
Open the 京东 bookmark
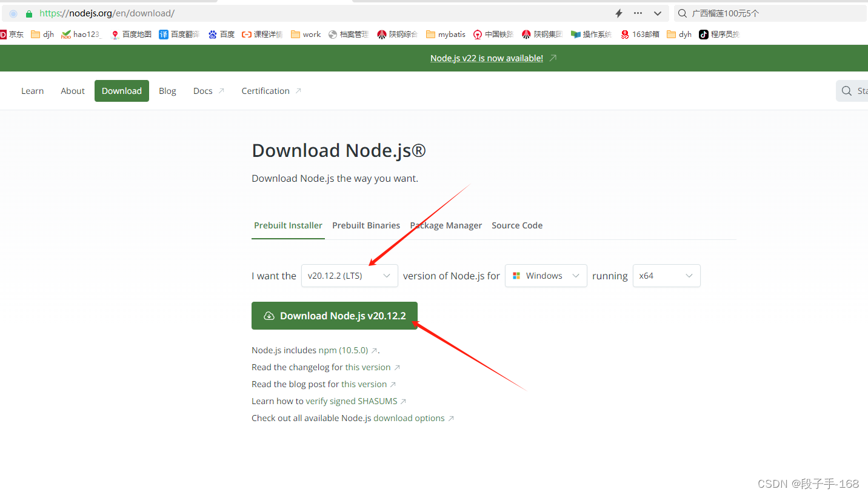click(12, 35)
